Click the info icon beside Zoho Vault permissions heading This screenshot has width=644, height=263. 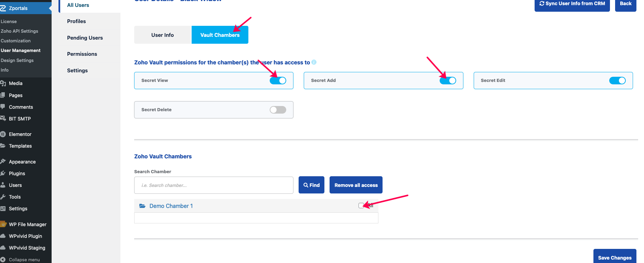[314, 62]
